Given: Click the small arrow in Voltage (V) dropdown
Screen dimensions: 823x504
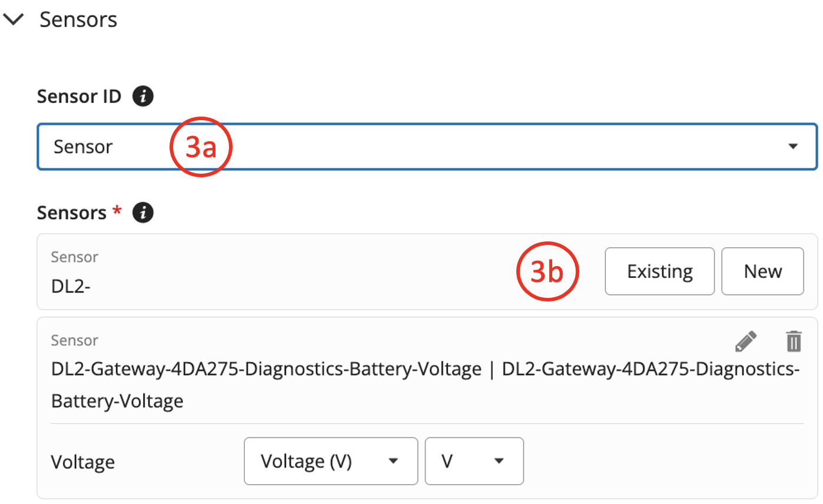Looking at the screenshot, I should [393, 461].
